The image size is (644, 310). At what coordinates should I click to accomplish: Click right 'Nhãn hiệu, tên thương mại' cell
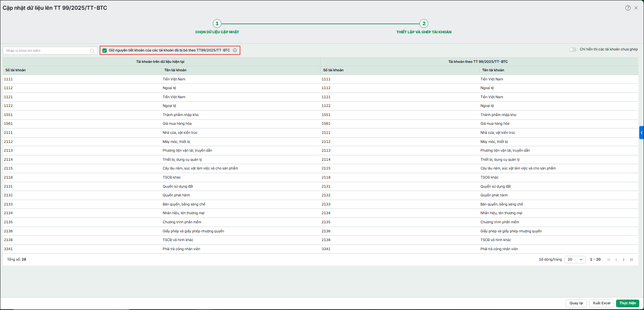[501, 213]
